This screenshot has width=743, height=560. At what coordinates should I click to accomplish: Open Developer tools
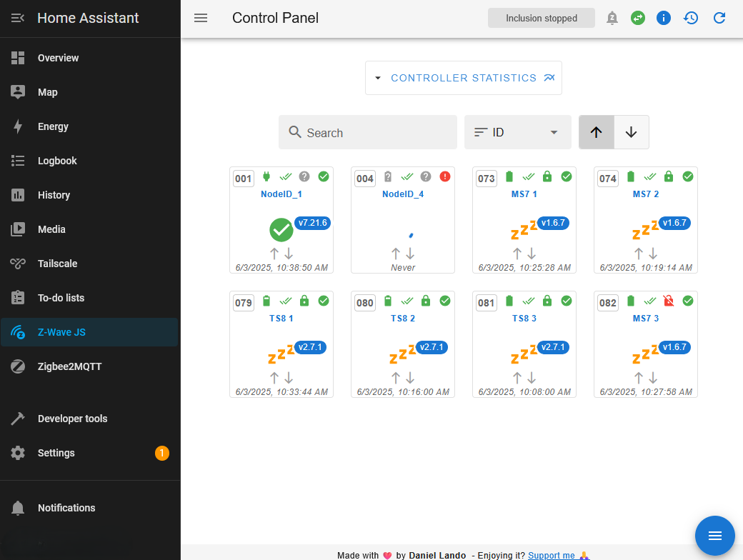[x=89, y=419]
